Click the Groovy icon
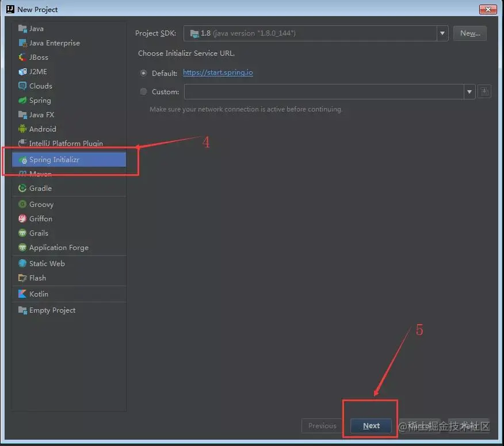This screenshot has height=446, width=504. 22,204
